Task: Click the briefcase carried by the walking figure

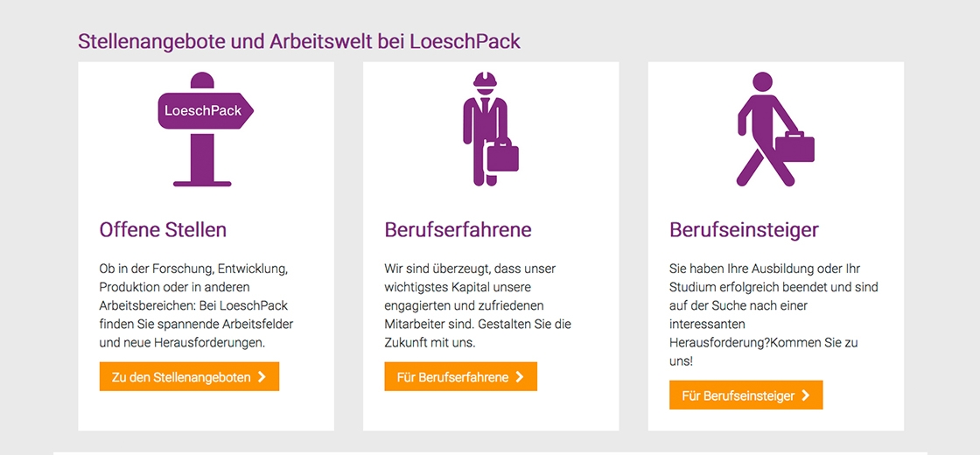Action: tap(794, 147)
